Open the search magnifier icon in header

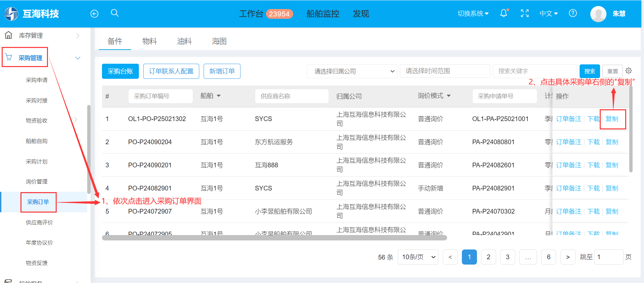coord(115,13)
